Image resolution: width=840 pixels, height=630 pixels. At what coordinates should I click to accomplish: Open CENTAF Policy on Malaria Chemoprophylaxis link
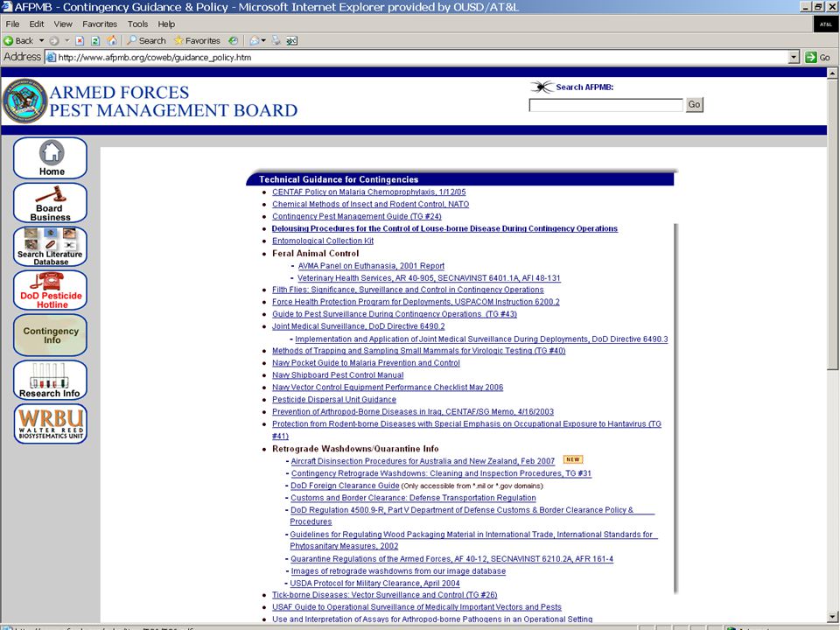[x=368, y=192]
